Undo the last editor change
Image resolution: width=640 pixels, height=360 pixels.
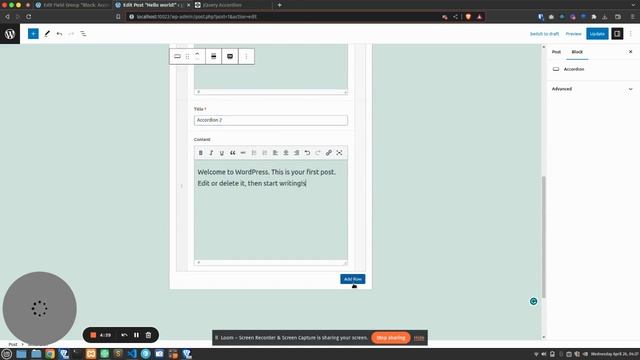[x=59, y=34]
